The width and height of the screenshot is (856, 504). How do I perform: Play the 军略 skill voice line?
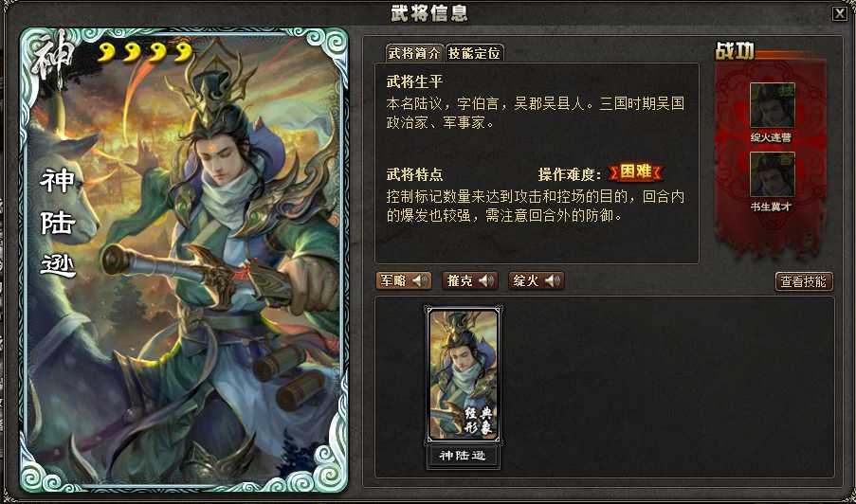[x=404, y=281]
